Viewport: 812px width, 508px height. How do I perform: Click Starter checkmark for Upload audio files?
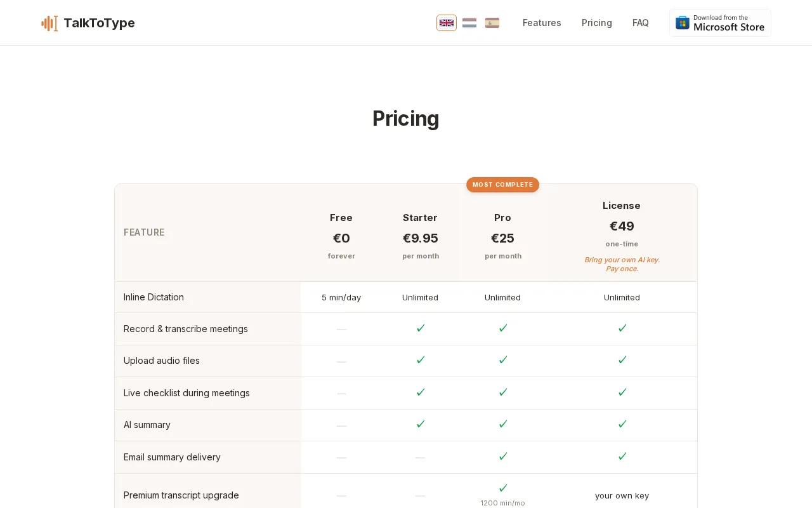(420, 360)
